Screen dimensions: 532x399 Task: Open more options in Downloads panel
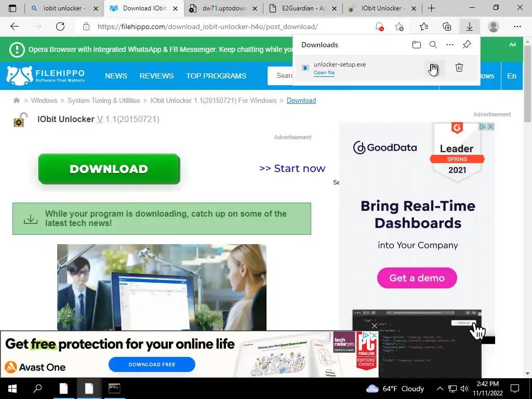click(x=450, y=45)
